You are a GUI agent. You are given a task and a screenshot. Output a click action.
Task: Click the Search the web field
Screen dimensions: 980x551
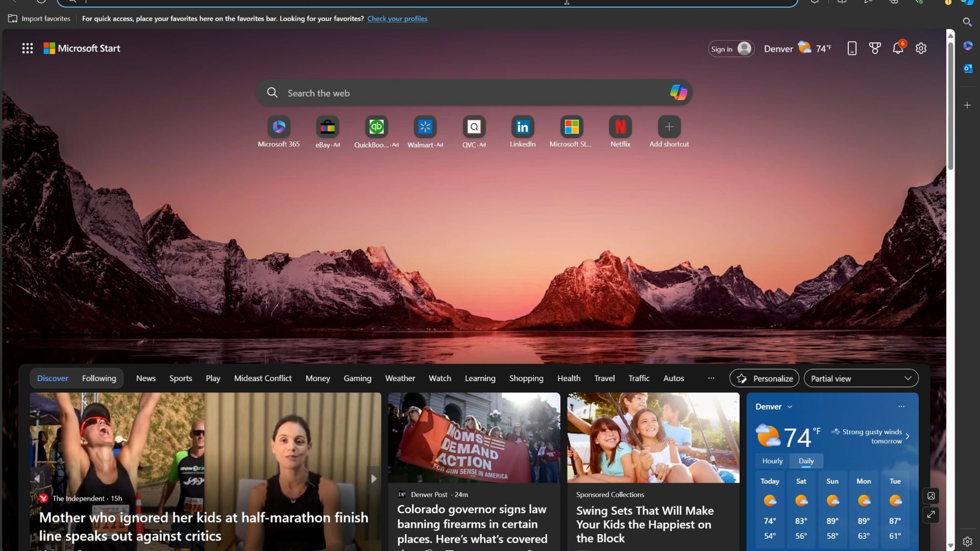click(x=465, y=93)
